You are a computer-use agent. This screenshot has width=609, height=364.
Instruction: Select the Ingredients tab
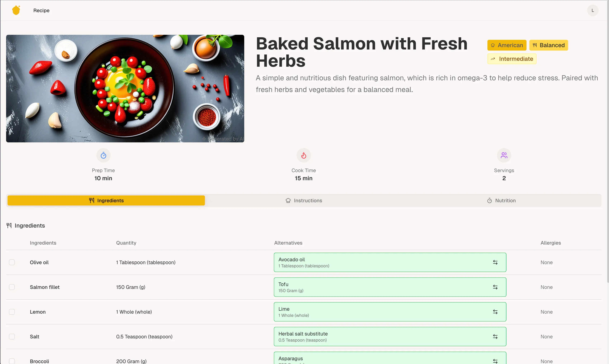pyautogui.click(x=106, y=200)
